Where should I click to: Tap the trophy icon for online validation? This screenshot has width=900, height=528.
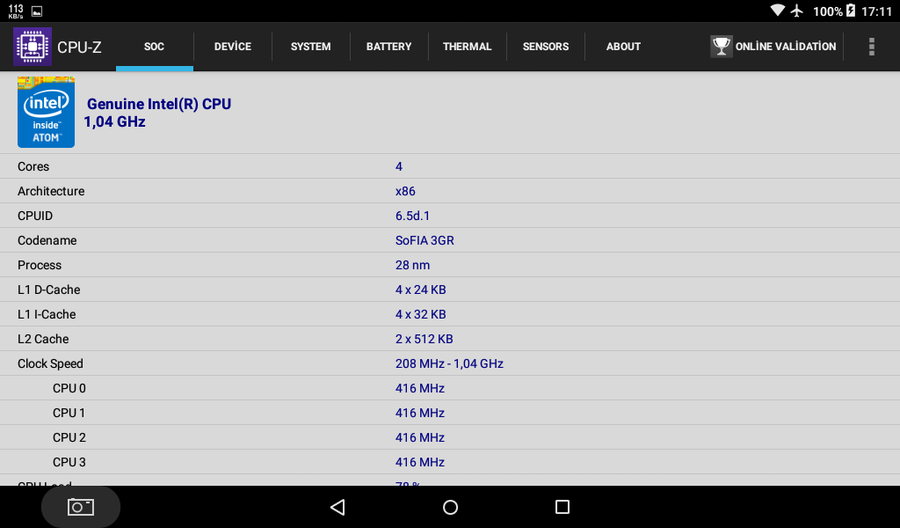point(721,46)
